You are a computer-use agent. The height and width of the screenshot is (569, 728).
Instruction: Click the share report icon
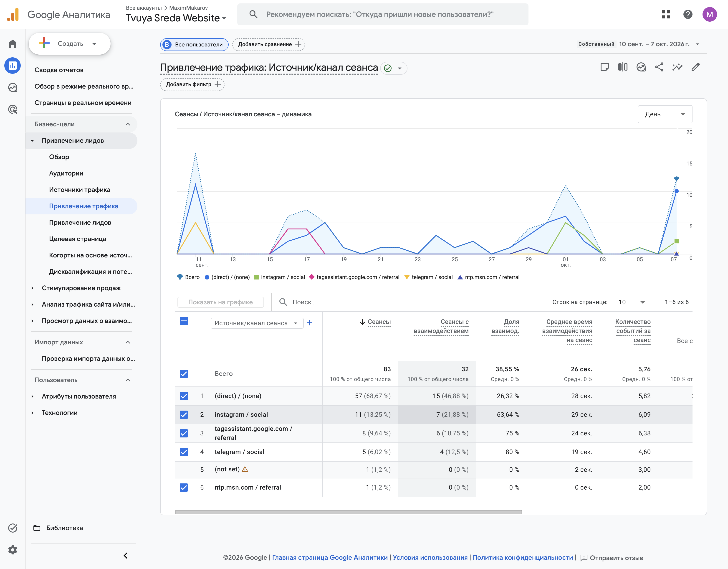tap(659, 67)
